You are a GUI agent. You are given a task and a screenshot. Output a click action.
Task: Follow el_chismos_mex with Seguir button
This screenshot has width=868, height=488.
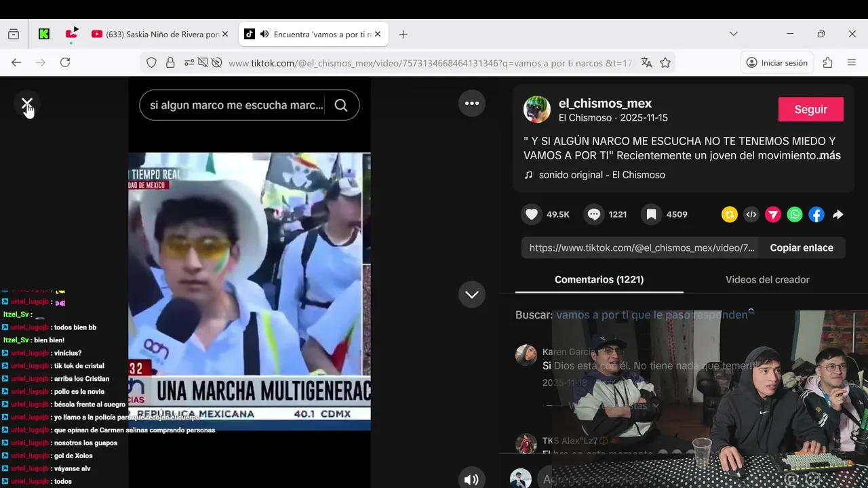(811, 109)
